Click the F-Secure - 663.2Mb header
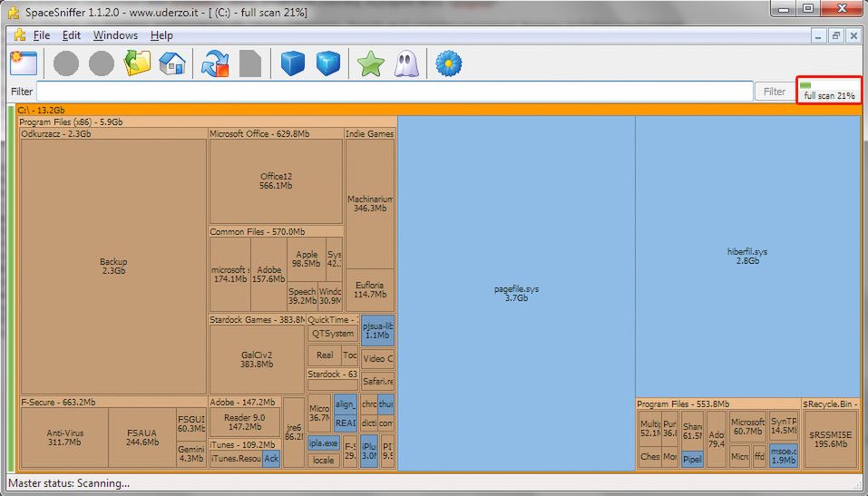The width and height of the screenshot is (868, 496). pos(113,403)
